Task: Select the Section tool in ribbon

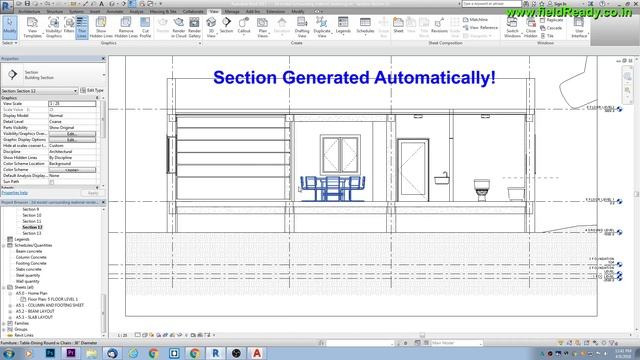Action: point(226,25)
